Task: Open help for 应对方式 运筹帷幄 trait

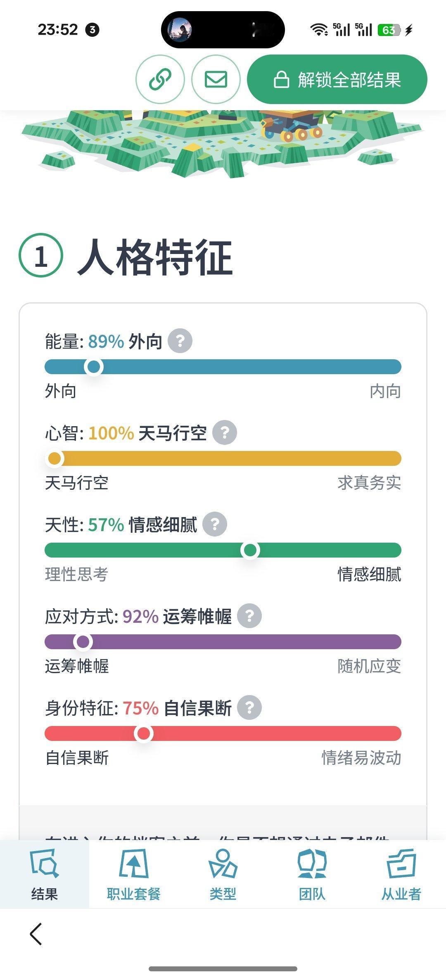Action: click(249, 616)
